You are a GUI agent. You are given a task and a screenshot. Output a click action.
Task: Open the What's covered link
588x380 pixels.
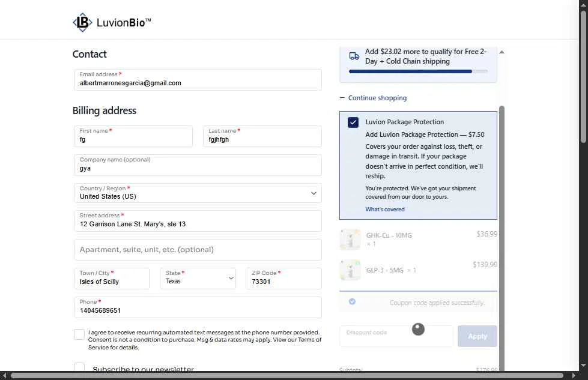point(385,210)
